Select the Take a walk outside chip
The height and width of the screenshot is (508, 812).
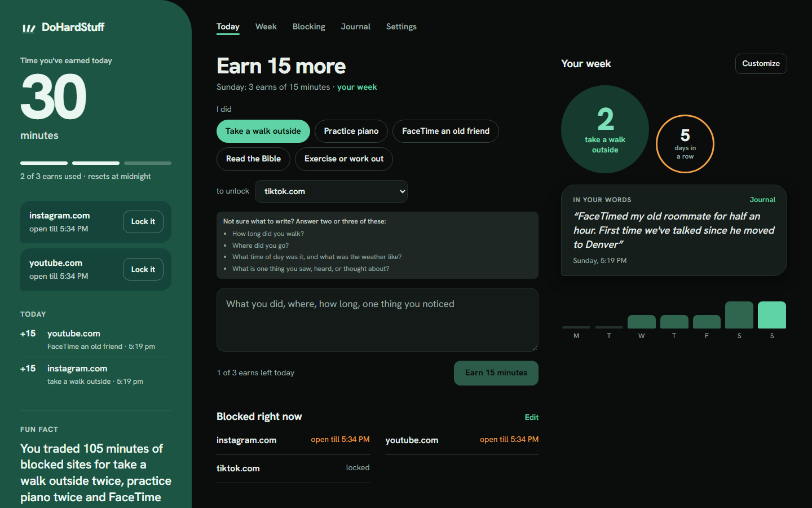[263, 132]
